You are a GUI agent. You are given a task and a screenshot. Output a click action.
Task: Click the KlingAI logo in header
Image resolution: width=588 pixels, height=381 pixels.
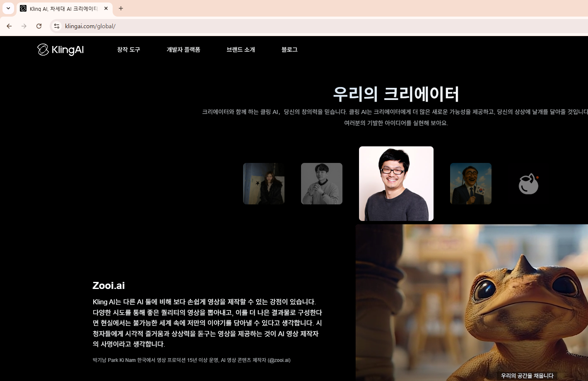(x=60, y=50)
